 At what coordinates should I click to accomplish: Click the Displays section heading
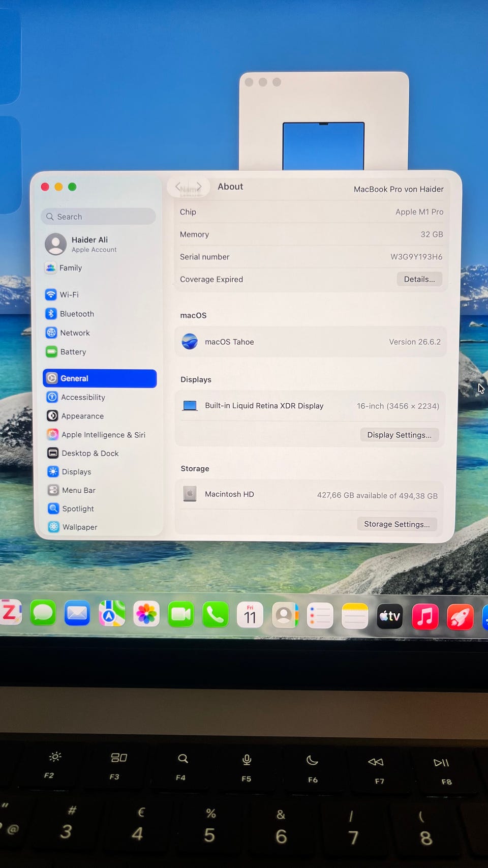pyautogui.click(x=196, y=379)
